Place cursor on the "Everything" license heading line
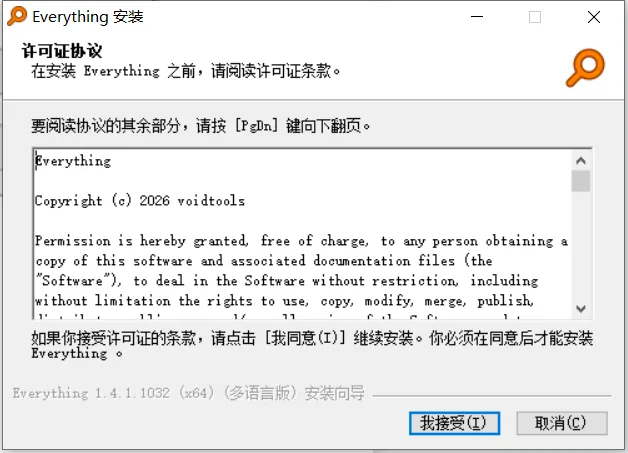Screen dimensions: 628x453 [73, 161]
